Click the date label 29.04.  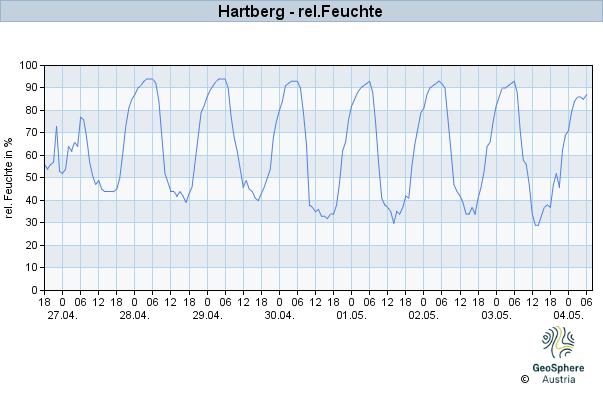pyautogui.click(x=207, y=315)
